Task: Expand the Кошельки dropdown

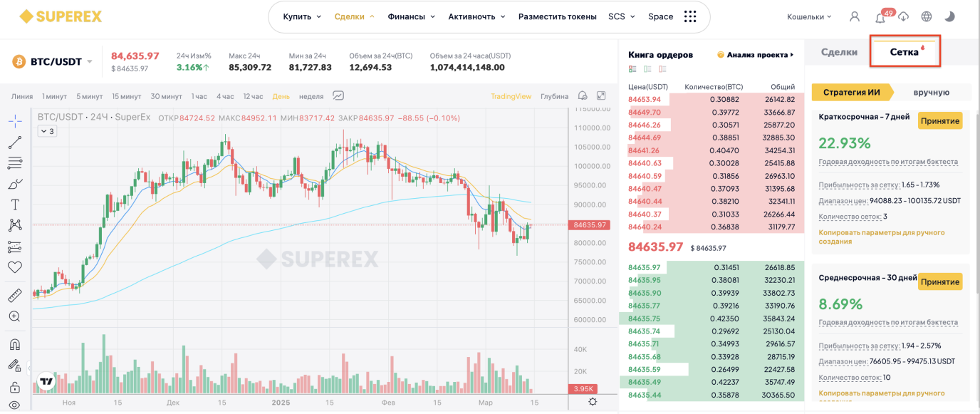Action: (x=809, y=16)
